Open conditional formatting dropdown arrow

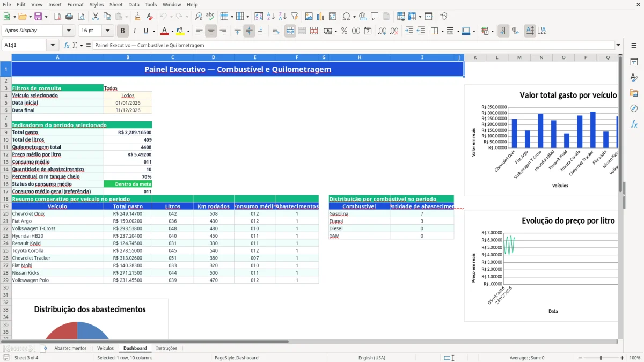click(x=492, y=31)
